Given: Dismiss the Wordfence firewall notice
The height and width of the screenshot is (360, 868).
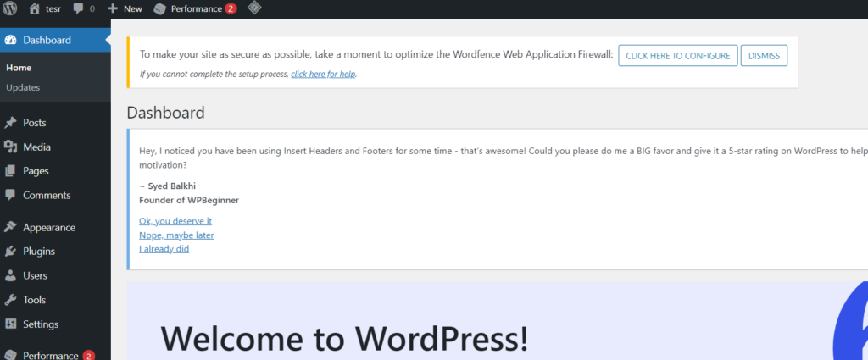Looking at the screenshot, I should (764, 56).
